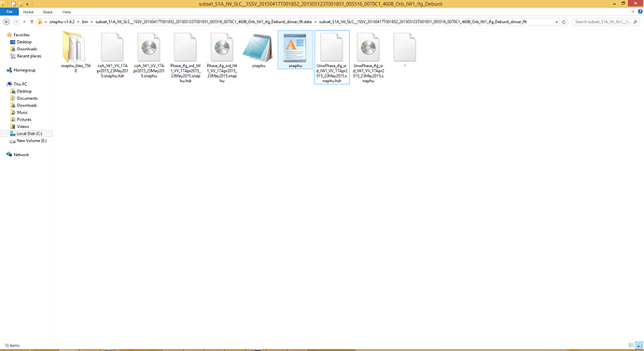The height and width of the screenshot is (351, 644).
Task: Go up one folder level
Action: coord(32,21)
